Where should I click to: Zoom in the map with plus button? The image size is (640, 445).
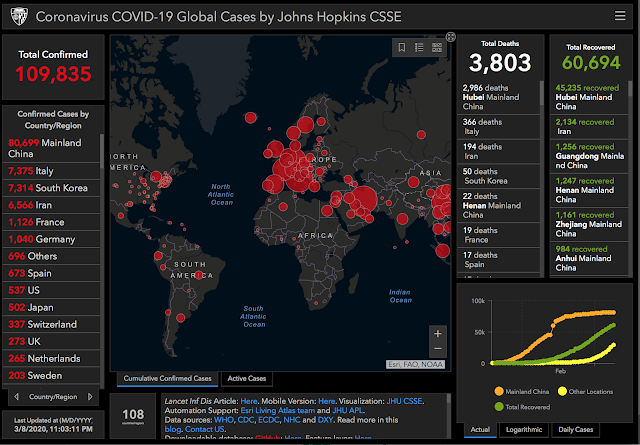tap(438, 334)
